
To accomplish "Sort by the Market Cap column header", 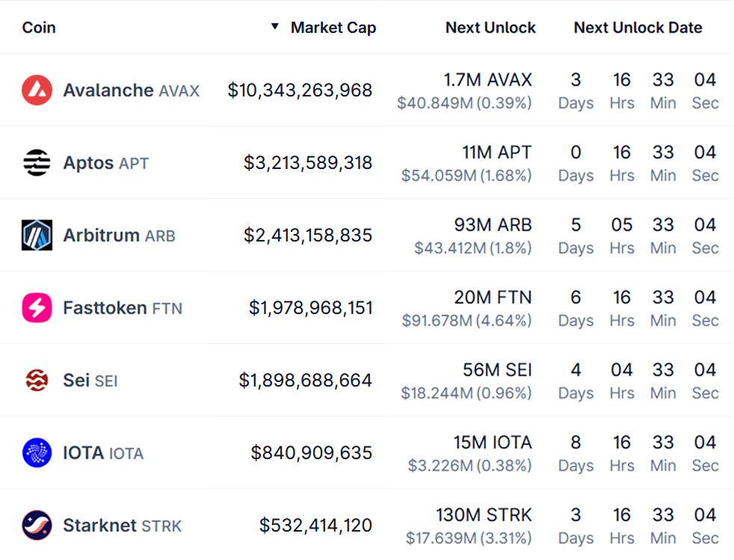I will [x=333, y=28].
